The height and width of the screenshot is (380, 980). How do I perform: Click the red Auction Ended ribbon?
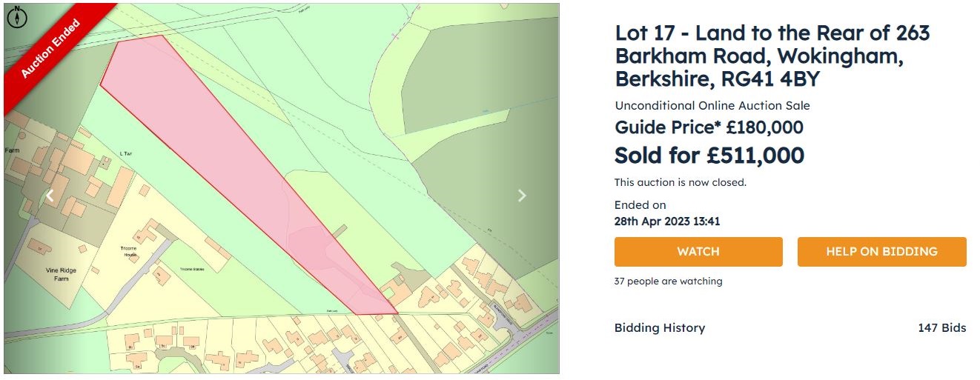(x=52, y=49)
